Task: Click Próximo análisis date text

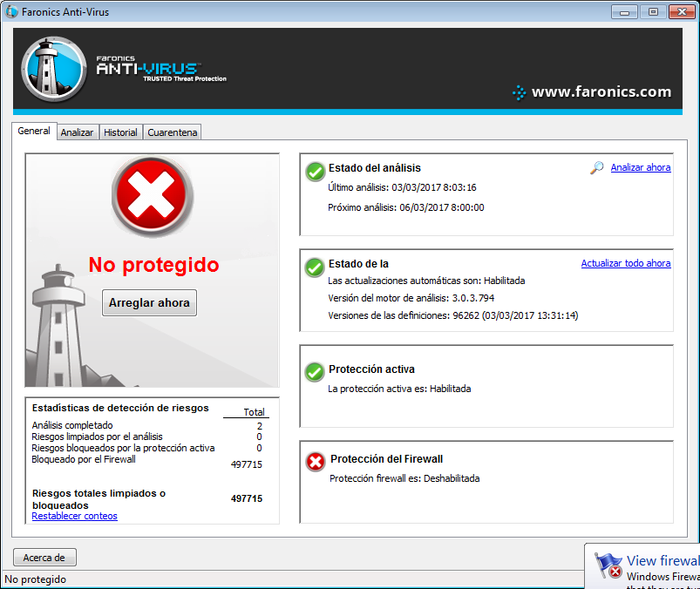Action: (406, 207)
